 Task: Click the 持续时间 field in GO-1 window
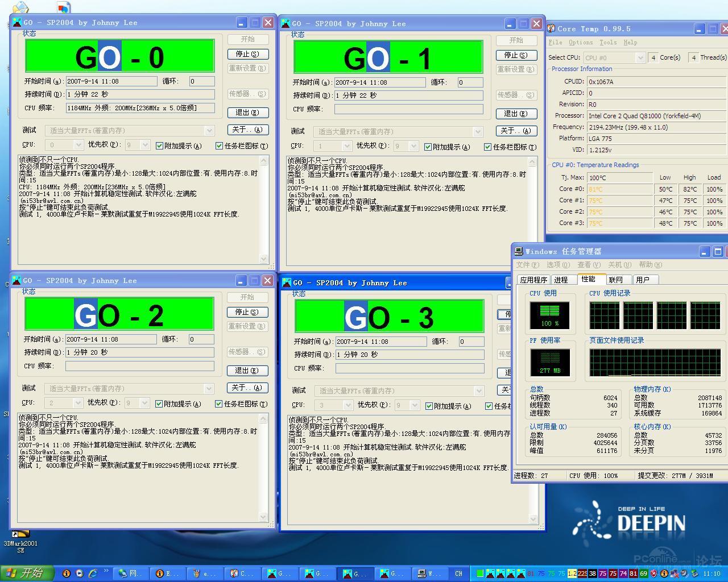[409, 95]
